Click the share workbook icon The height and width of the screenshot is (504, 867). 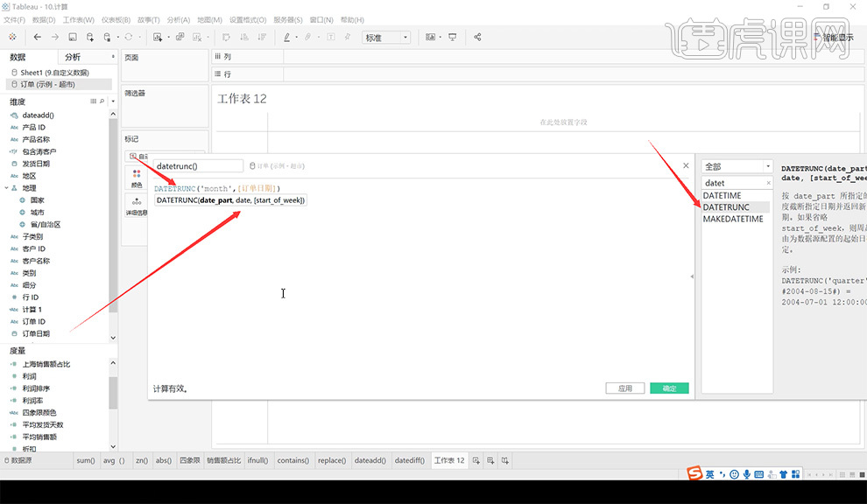477,37
